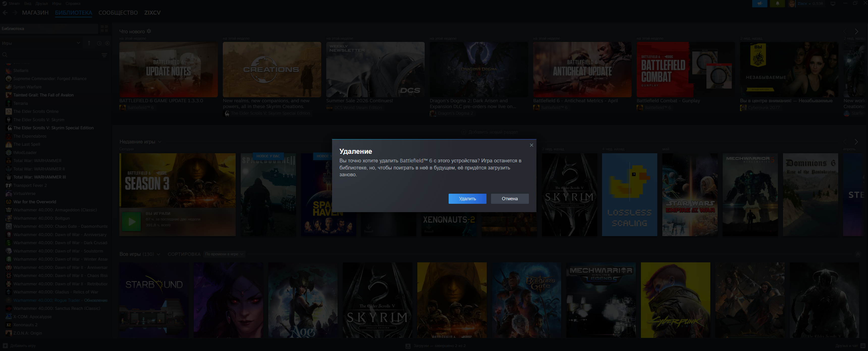
Task: Open the СООБЩЕСТВО tab
Action: click(x=118, y=12)
